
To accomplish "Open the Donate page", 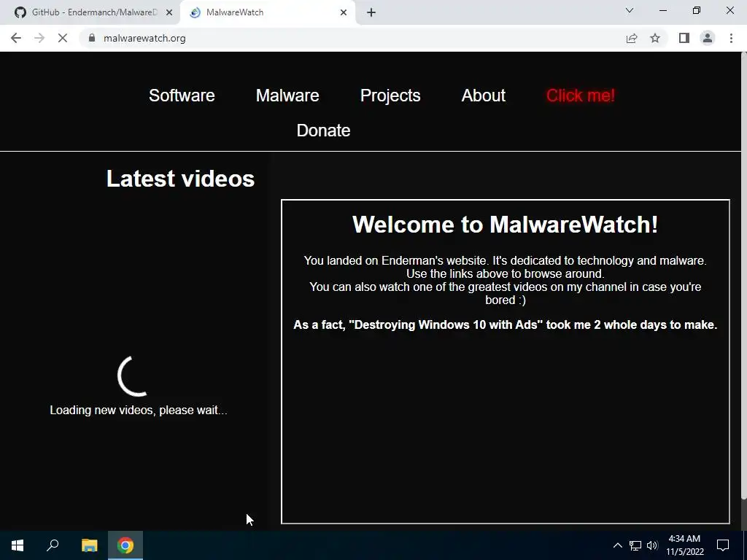I will click(323, 131).
